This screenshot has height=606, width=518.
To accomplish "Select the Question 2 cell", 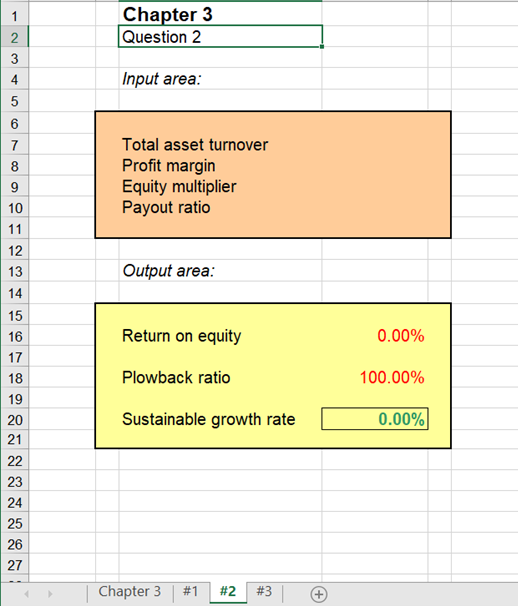I will coord(220,37).
